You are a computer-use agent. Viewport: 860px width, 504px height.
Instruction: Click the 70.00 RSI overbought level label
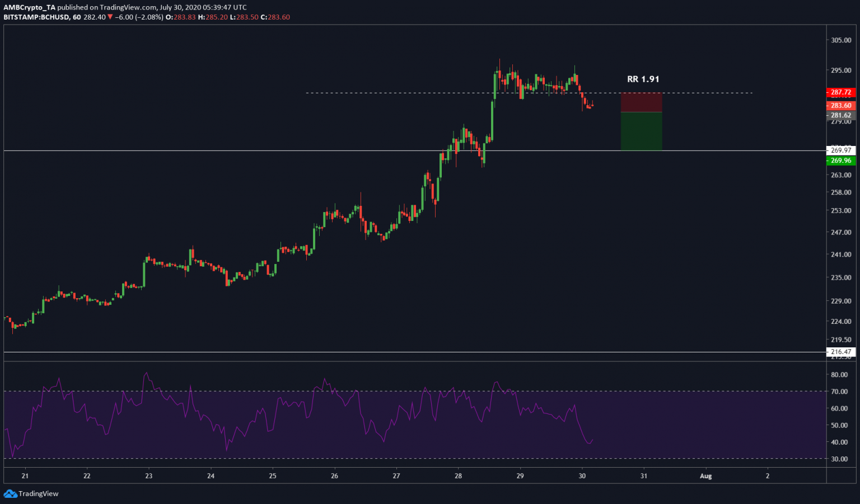(x=839, y=392)
